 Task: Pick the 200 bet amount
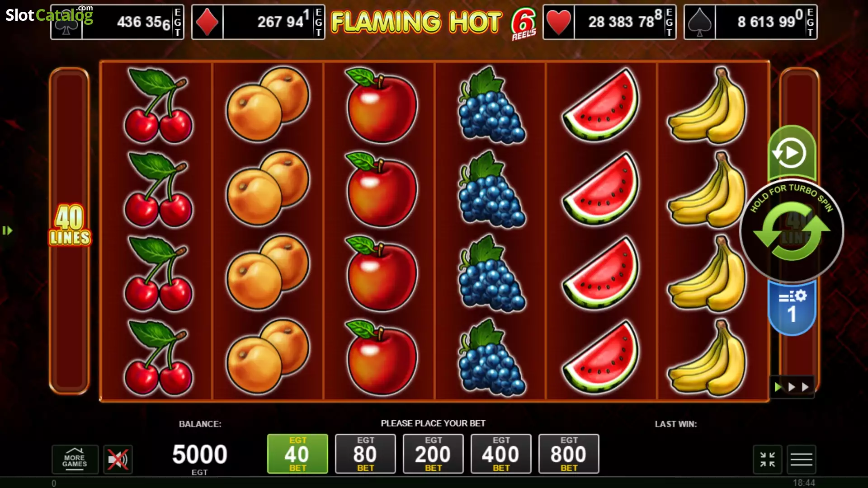click(433, 454)
